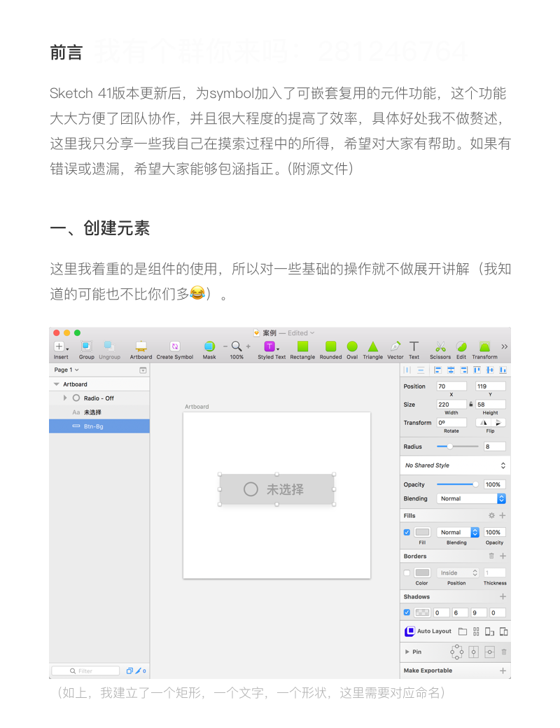Show more toolbar items via double chevron
The height and width of the screenshot is (728, 560).
point(504,346)
